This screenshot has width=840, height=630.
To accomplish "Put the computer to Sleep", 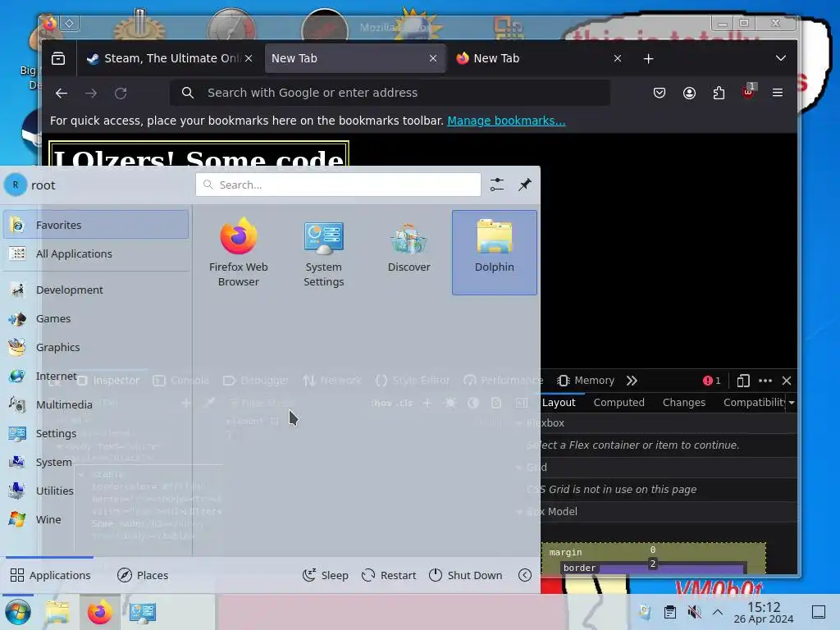I will click(x=325, y=575).
